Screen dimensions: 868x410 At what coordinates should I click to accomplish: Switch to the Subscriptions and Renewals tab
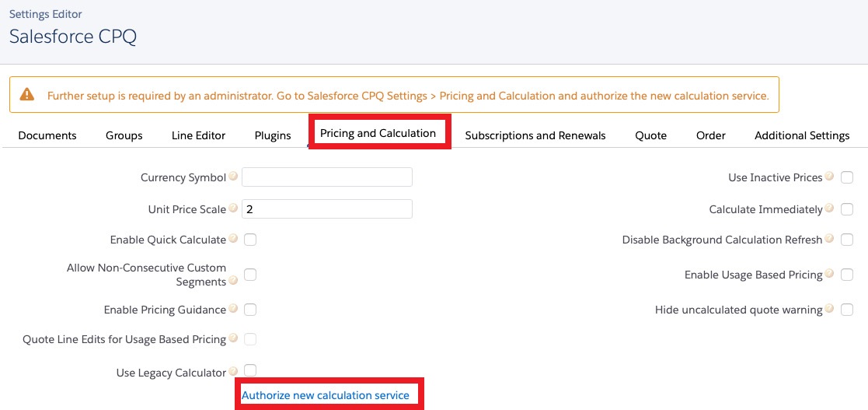click(x=535, y=135)
